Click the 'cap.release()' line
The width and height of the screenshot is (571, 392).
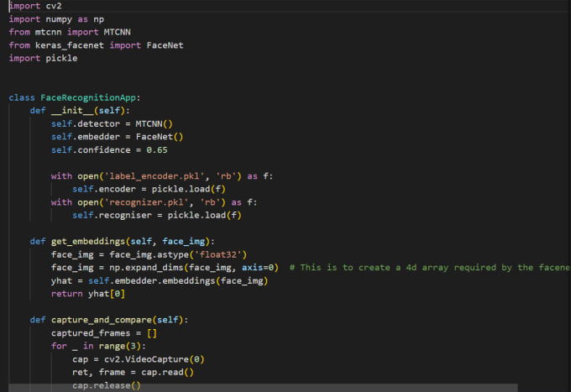(x=107, y=385)
